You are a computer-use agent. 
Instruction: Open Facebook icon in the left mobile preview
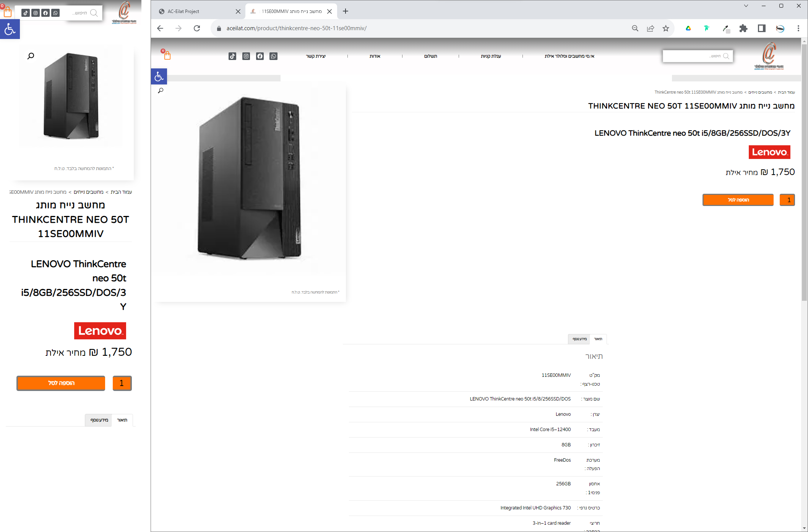(x=45, y=13)
